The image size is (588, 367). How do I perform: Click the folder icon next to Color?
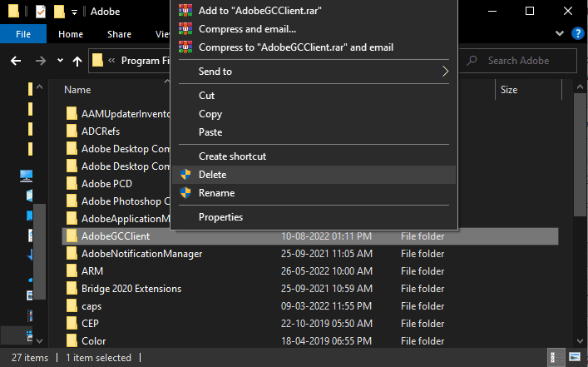click(72, 340)
